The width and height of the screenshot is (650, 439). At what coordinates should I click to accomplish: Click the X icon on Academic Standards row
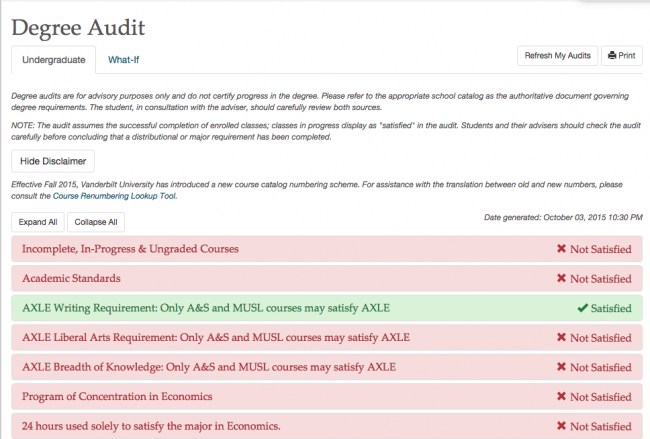pos(562,279)
